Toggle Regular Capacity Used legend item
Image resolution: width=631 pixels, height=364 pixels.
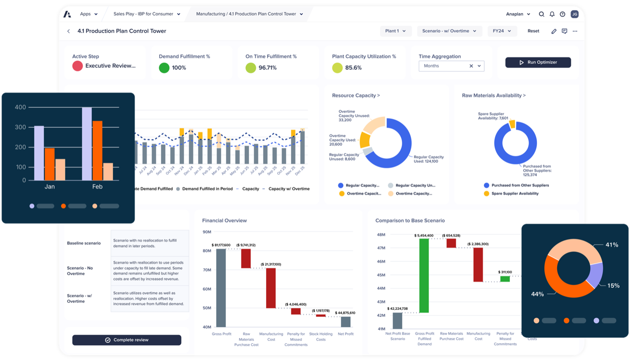pyautogui.click(x=359, y=185)
